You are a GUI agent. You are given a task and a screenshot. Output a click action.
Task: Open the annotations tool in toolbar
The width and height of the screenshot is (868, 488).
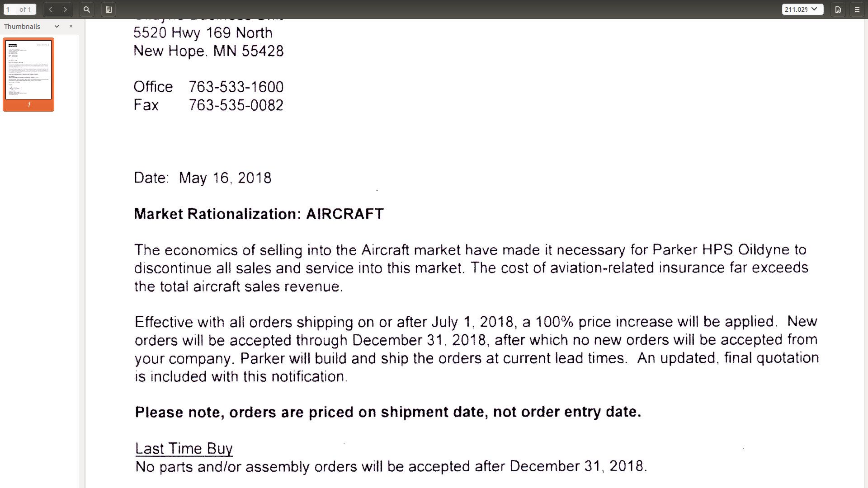point(108,9)
